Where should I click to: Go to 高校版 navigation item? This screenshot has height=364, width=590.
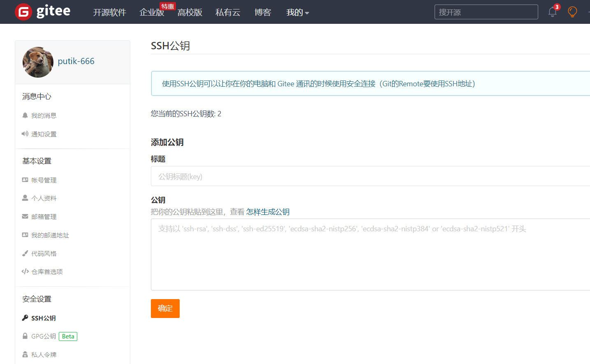pos(190,13)
